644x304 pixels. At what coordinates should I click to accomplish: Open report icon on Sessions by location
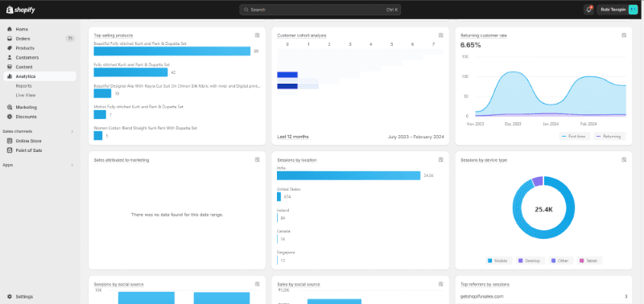point(440,159)
